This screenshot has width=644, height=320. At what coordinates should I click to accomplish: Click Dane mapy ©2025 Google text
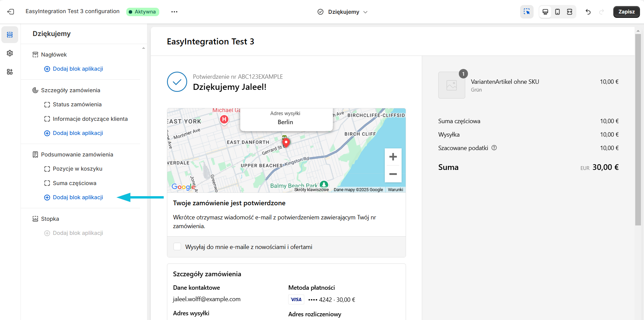pos(358,190)
